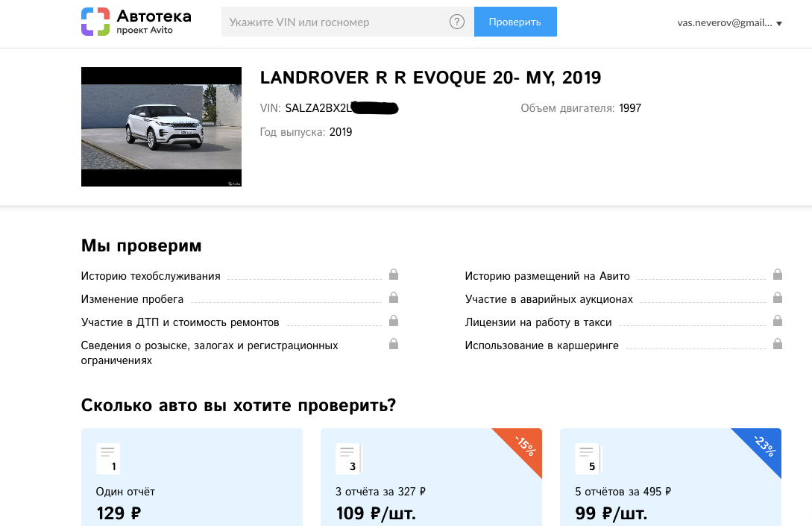Click lock icon next to Использование в каршеринге
Image resolution: width=812 pixels, height=526 pixels.
pos(777,344)
